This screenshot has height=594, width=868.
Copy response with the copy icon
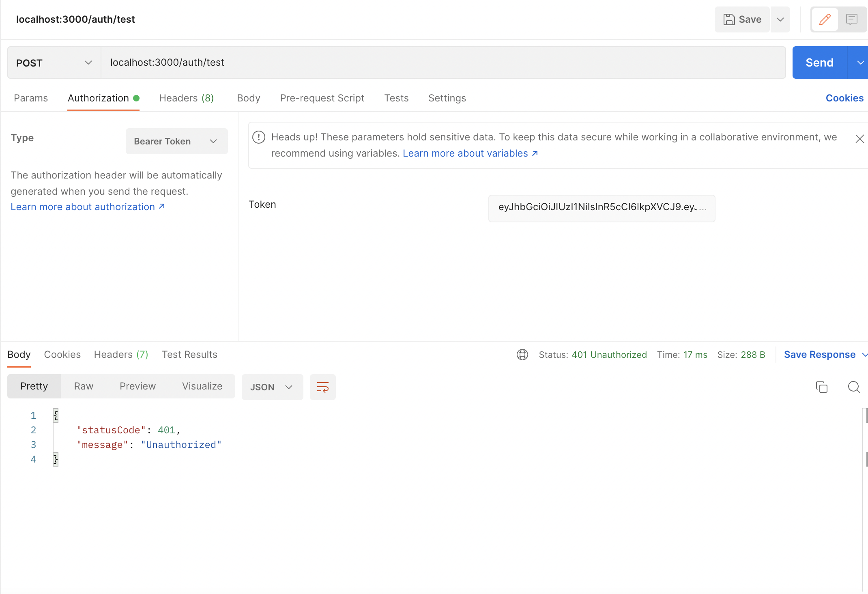821,387
